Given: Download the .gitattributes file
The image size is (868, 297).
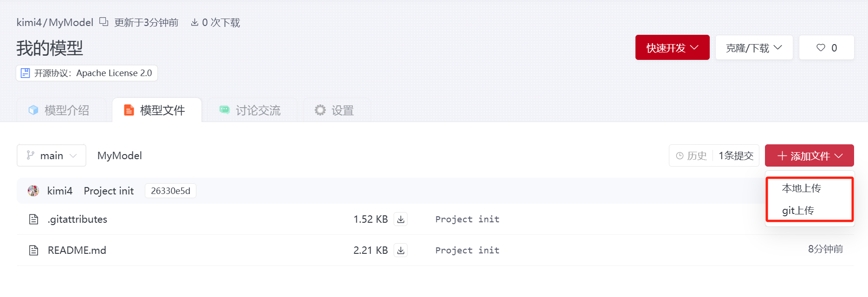Looking at the screenshot, I should tap(401, 219).
